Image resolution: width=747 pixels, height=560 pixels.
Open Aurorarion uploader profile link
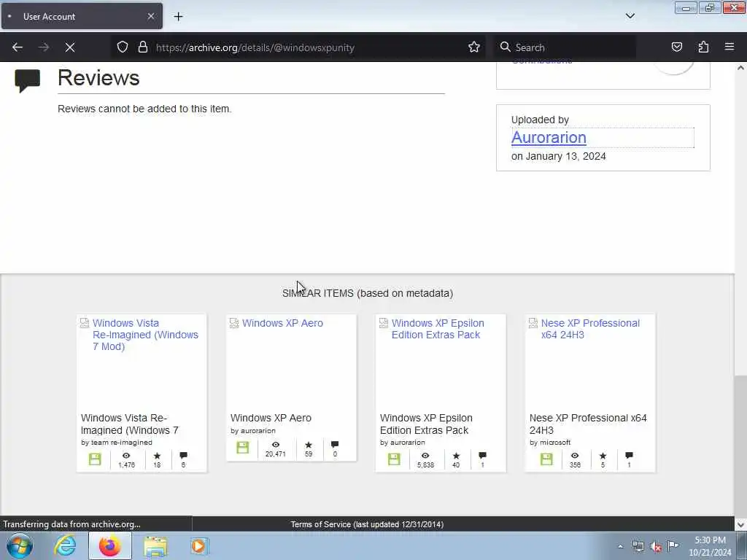549,137
